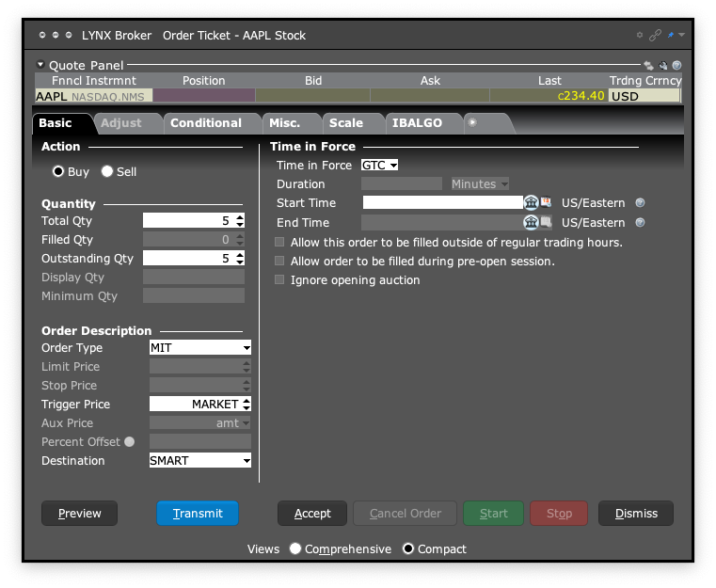
Task: Click into the Start Time input field
Action: 442,202
